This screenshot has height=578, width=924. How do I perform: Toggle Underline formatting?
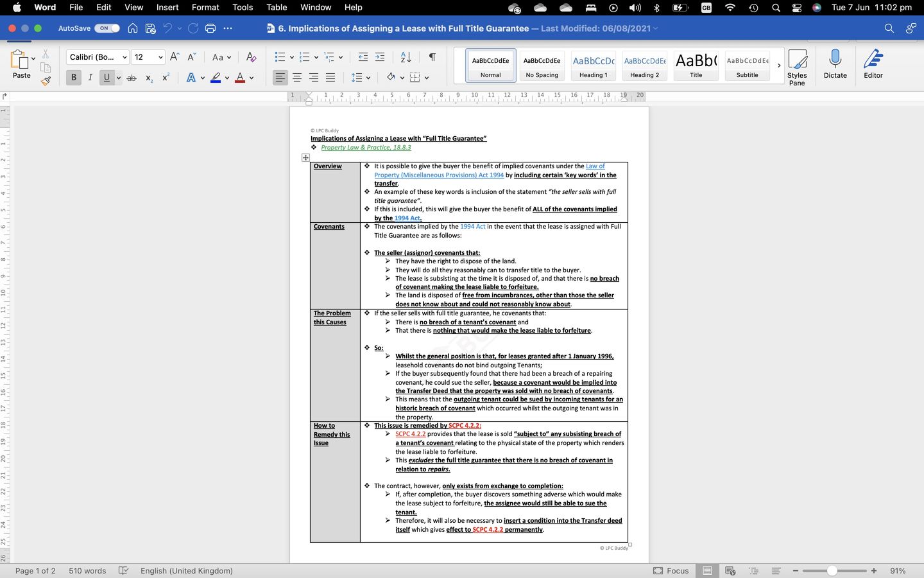(x=107, y=78)
